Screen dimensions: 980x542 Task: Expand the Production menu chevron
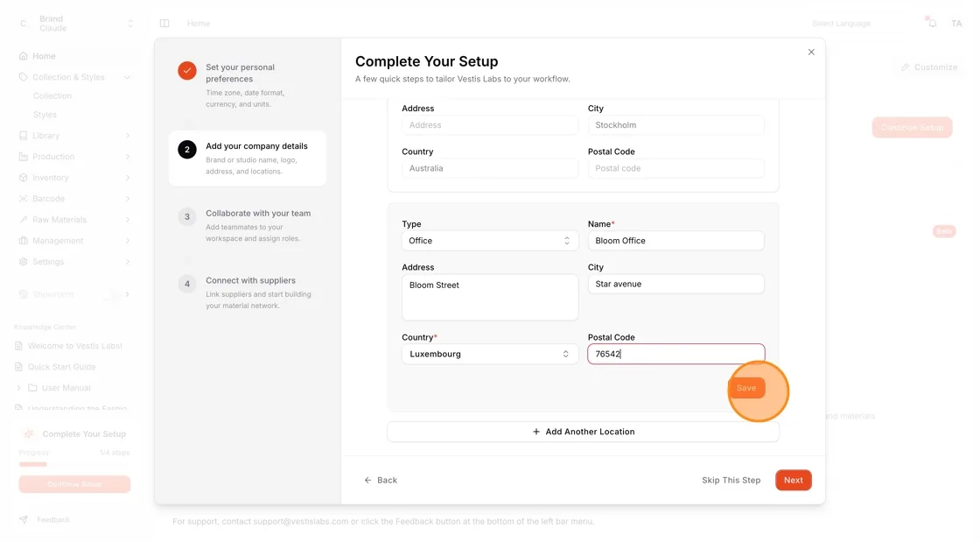(x=128, y=157)
